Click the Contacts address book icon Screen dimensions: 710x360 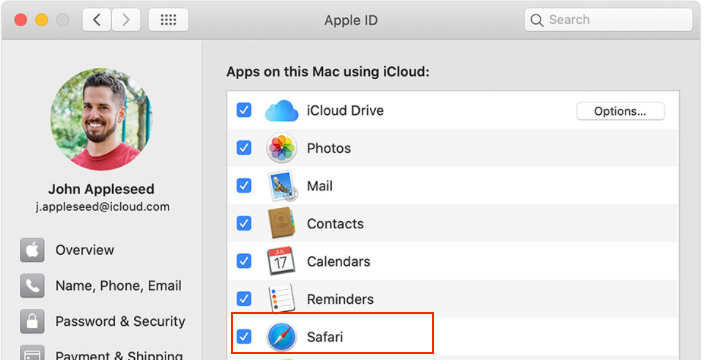[281, 223]
